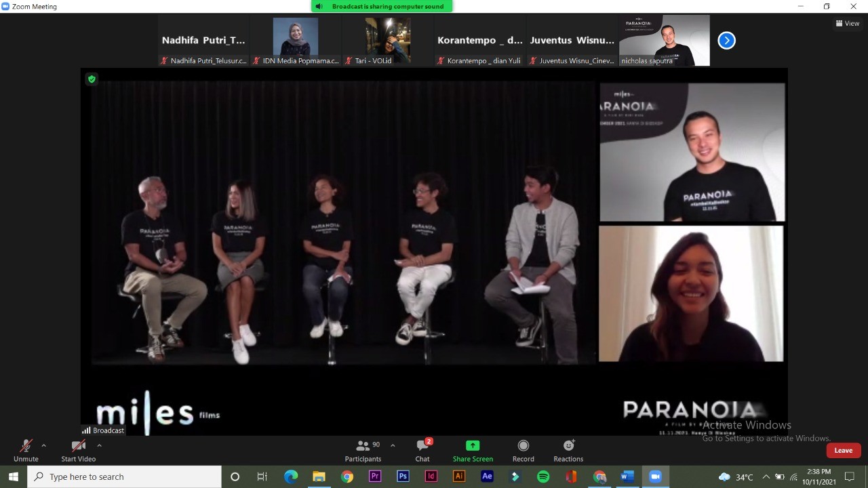Viewport: 868px width, 488px height.
Task: Click the sharing computer sound banner
Action: [x=382, y=6]
